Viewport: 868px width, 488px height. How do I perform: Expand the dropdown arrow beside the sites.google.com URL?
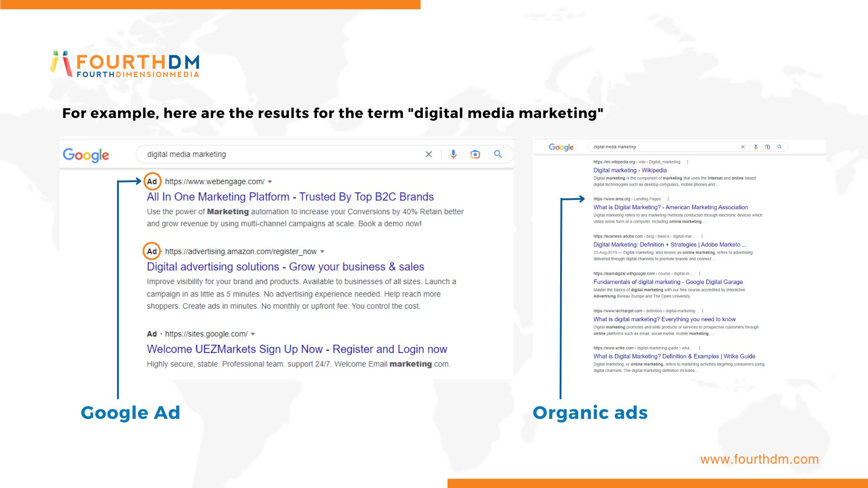[x=253, y=334]
